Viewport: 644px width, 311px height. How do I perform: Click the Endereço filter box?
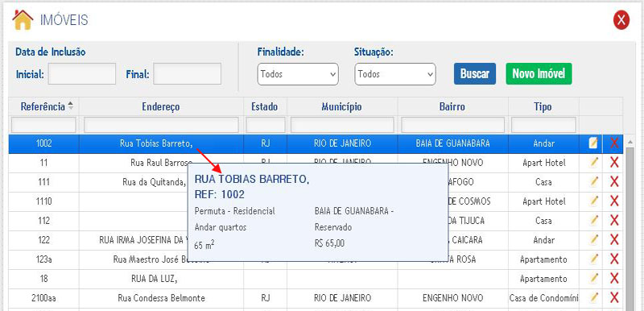tap(161, 125)
